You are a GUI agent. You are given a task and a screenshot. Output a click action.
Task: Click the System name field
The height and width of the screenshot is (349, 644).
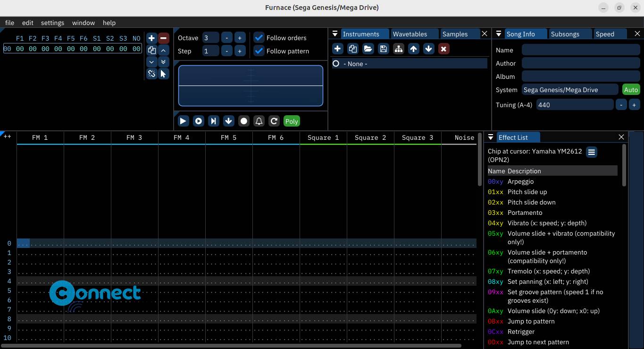pos(570,90)
